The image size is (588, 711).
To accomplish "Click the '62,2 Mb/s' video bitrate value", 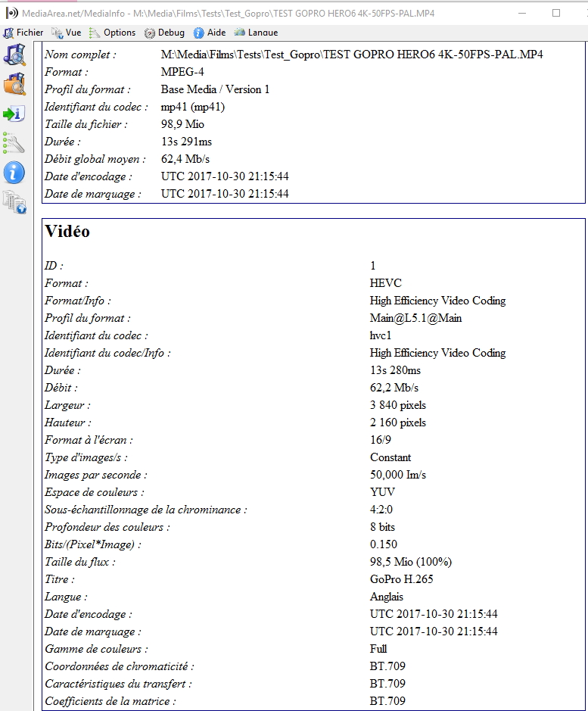I will click(x=394, y=388).
